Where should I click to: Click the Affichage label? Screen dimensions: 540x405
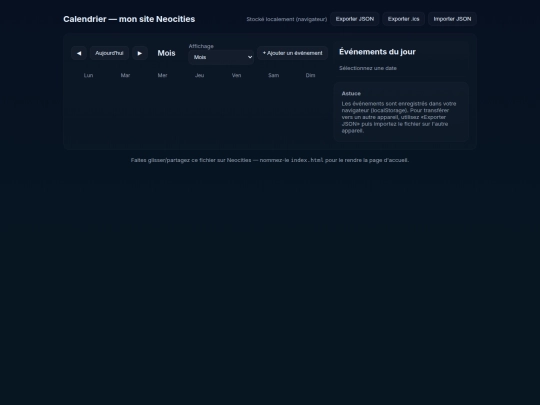(x=201, y=46)
